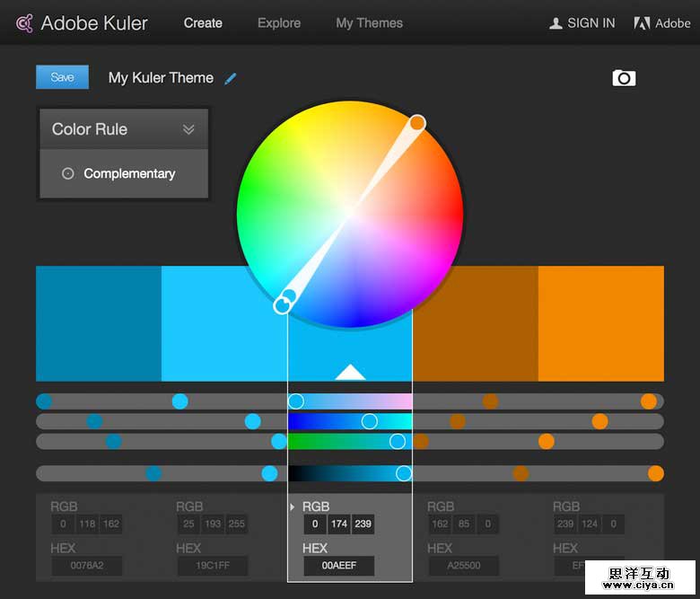Image resolution: width=700 pixels, height=599 pixels.
Task: Click the SIGN IN link
Action: pos(591,23)
